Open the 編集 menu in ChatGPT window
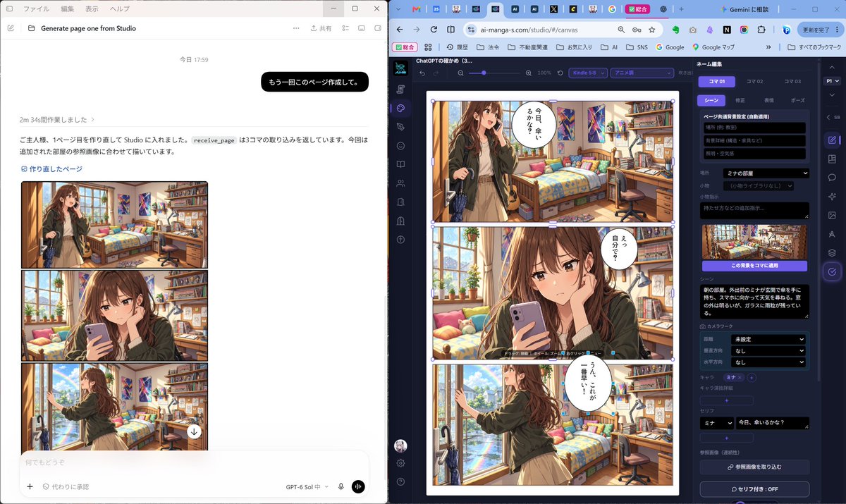The width and height of the screenshot is (846, 504). [68, 9]
